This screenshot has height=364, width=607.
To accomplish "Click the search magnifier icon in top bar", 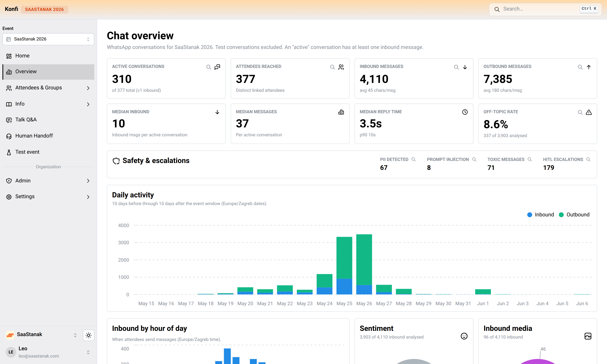I will tap(497, 9).
